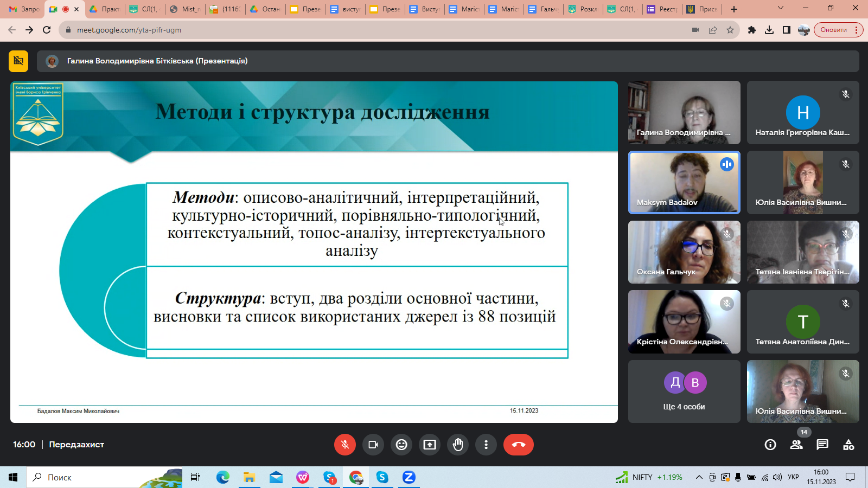Screen dimensions: 868x488
Task: Switch to the Mist_r browser tab
Action: point(186,9)
